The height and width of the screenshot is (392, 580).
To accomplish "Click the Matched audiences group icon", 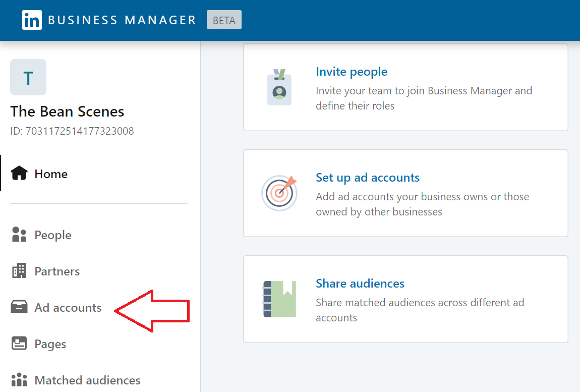I will pyautogui.click(x=19, y=379).
